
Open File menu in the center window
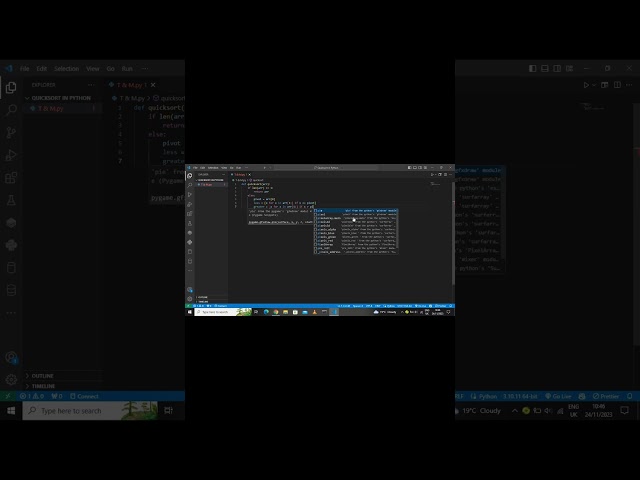pos(195,168)
